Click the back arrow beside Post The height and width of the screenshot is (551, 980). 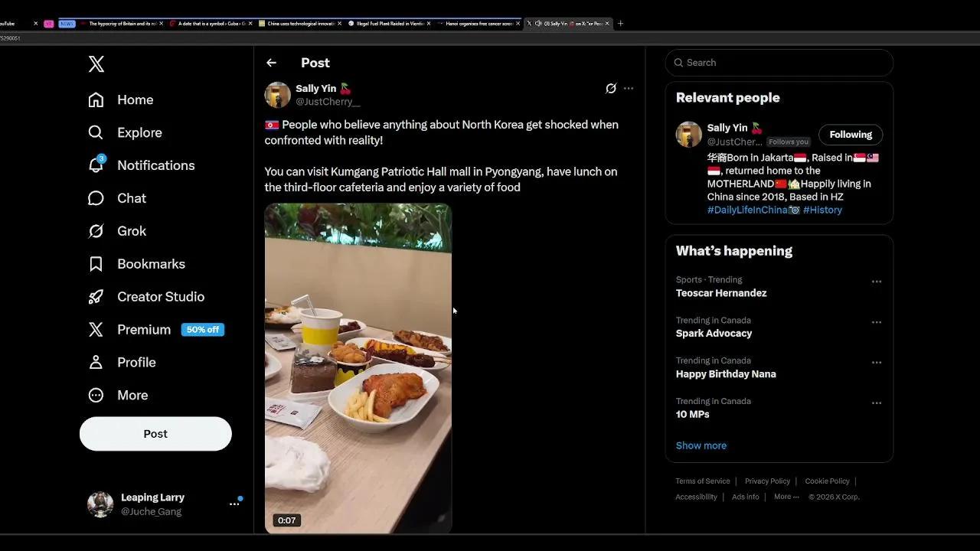pos(271,63)
